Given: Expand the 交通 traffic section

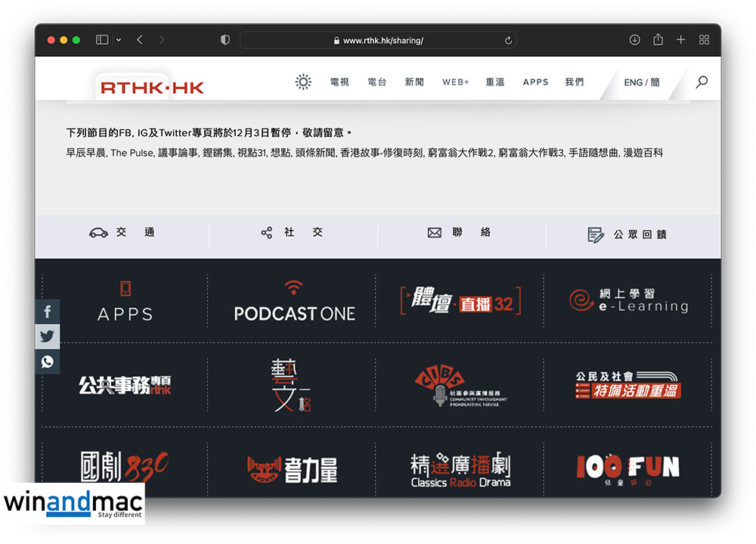Looking at the screenshot, I should (122, 233).
